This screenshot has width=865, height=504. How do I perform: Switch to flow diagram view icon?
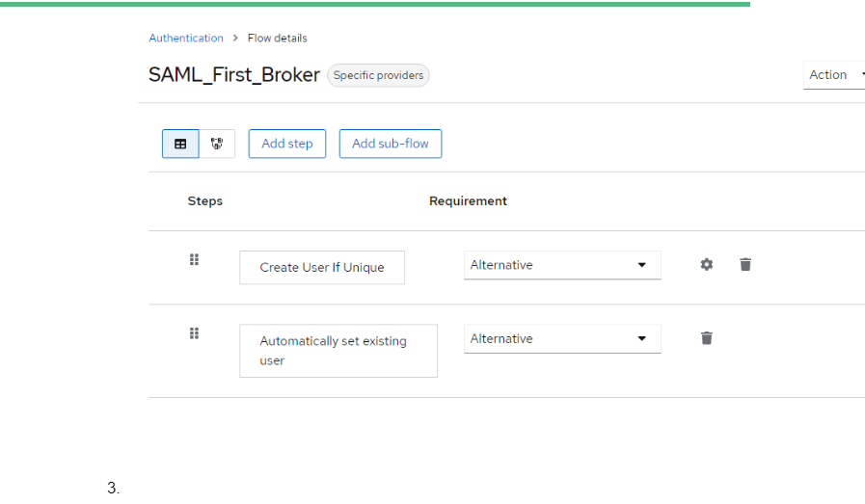pos(217,144)
